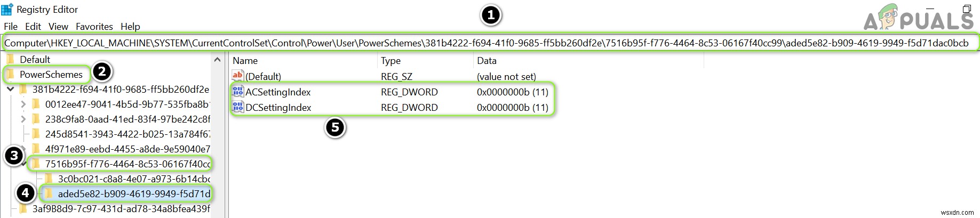
Task: Select the 245d8541 subkey in tree
Action: coord(127,134)
